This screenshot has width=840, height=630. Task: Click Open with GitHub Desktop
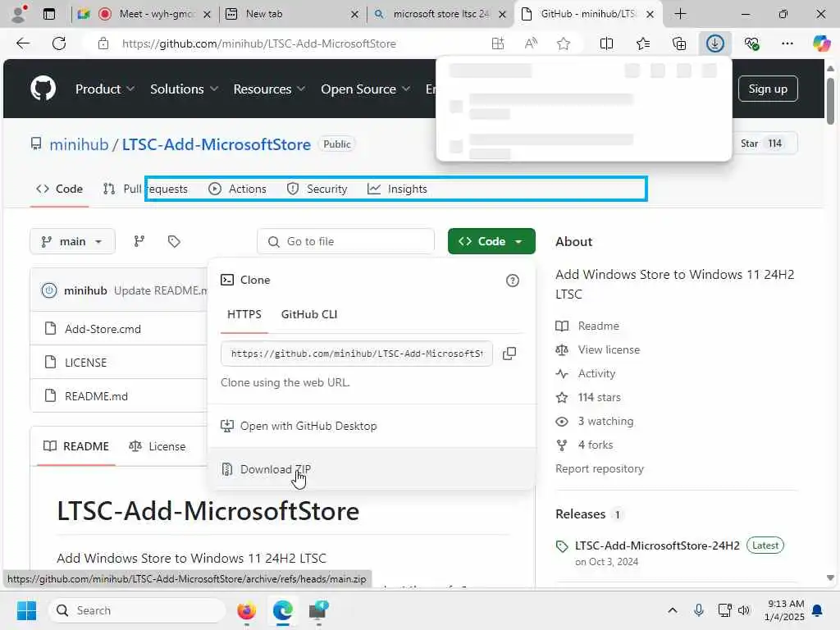[372, 426]
